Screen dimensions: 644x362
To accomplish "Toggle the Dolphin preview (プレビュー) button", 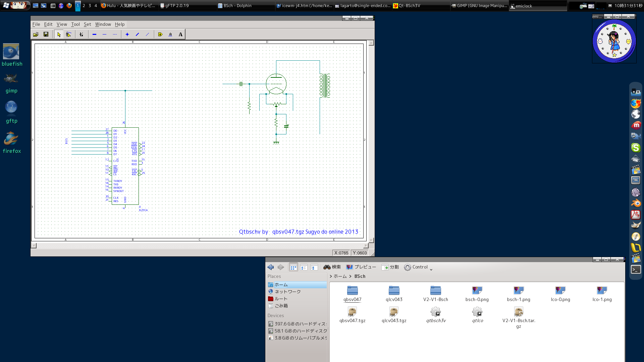I will 361,267.
